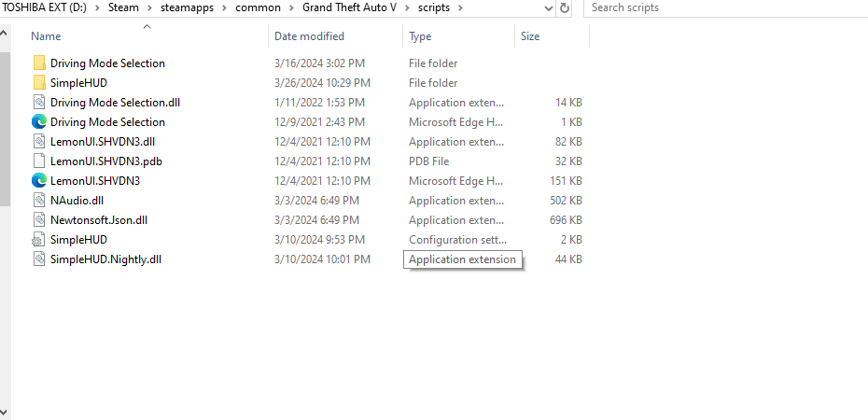Navigate to common breadcrumb

click(258, 7)
